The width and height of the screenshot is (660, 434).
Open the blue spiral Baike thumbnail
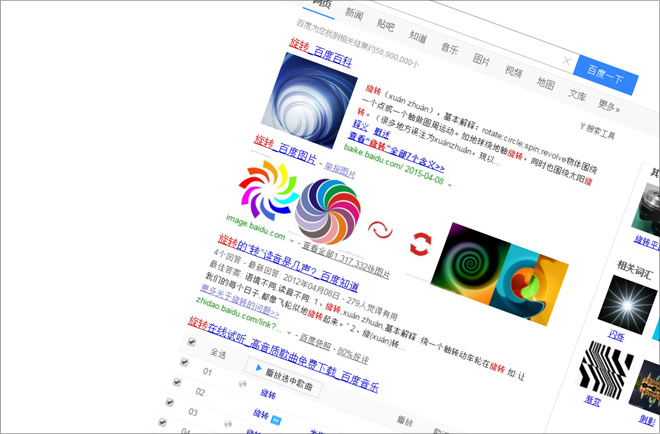(309, 100)
